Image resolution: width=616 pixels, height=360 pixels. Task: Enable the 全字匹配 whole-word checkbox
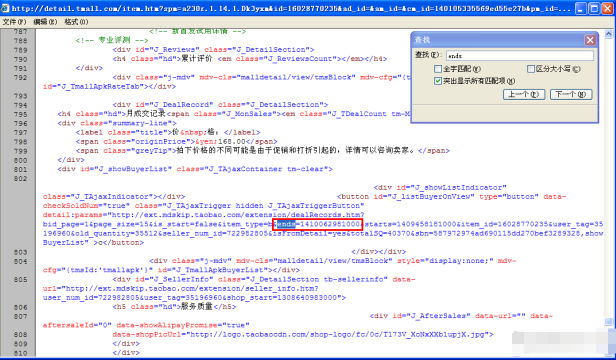(x=438, y=69)
